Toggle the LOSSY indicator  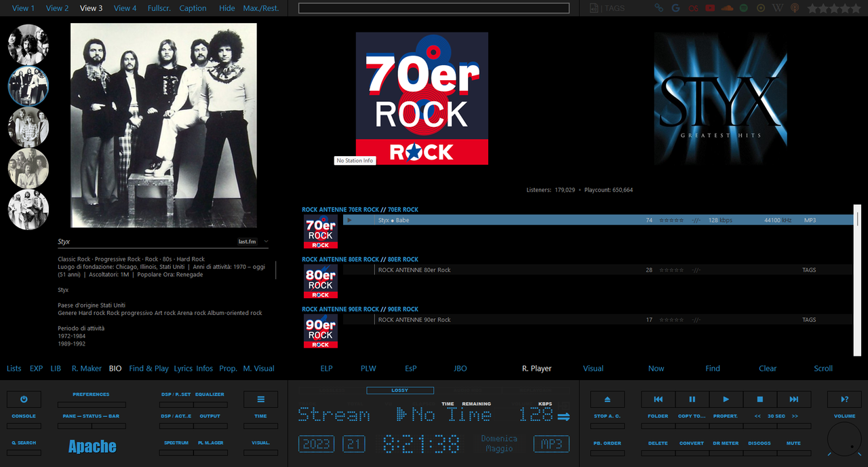click(400, 390)
